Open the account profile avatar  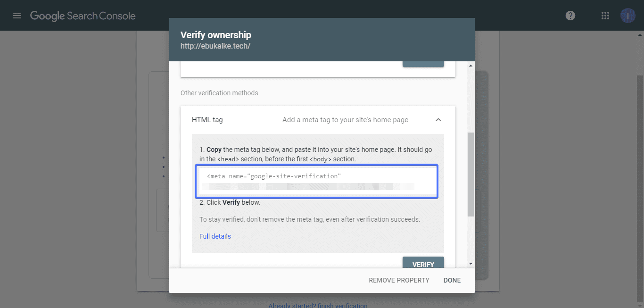[627, 16]
